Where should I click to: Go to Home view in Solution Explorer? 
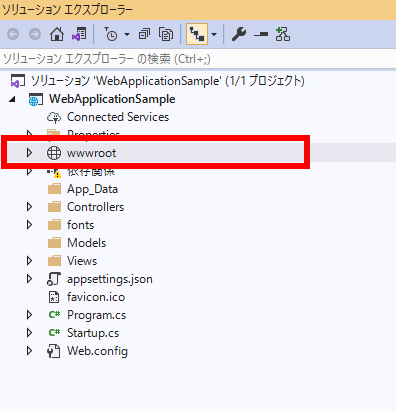click(57, 34)
